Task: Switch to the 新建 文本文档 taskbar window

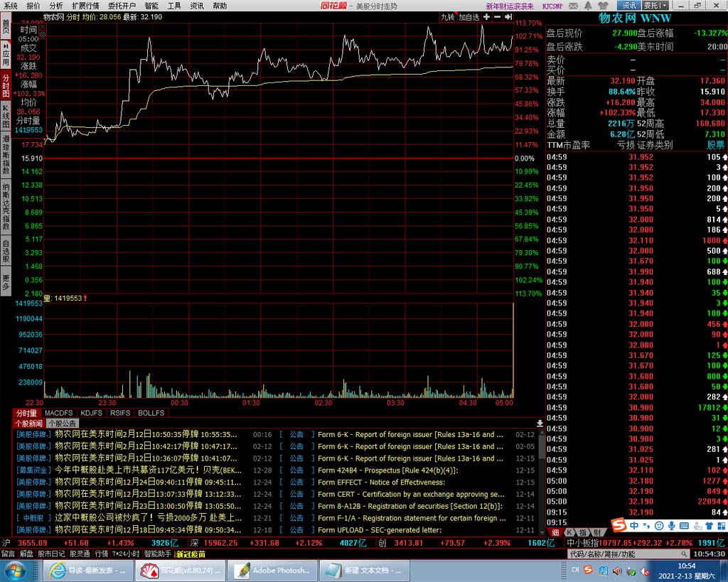Action: 365,571
